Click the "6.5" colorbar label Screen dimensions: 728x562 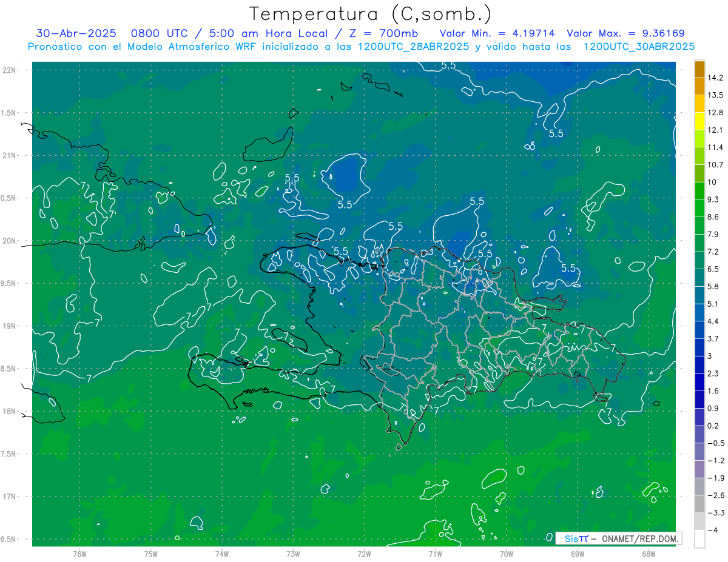[x=714, y=269]
